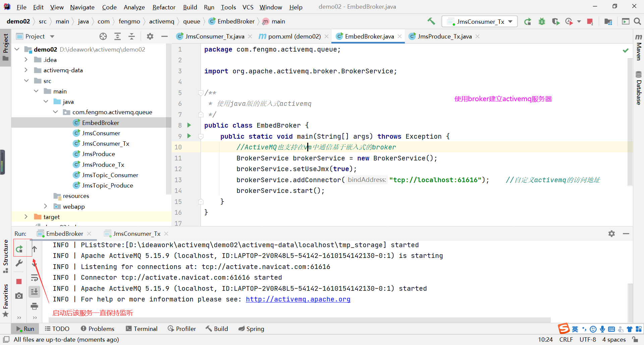Select JmsTopic_Produce in project tree

point(107,185)
